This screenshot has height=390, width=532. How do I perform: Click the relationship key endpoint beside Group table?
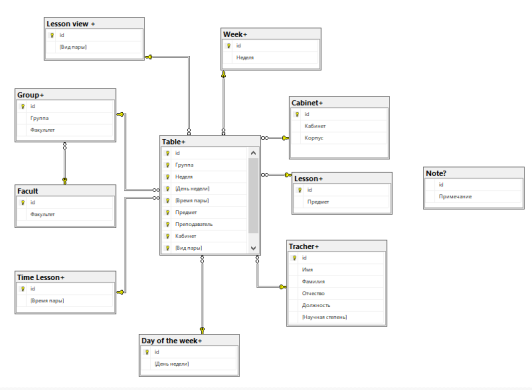[120, 114]
